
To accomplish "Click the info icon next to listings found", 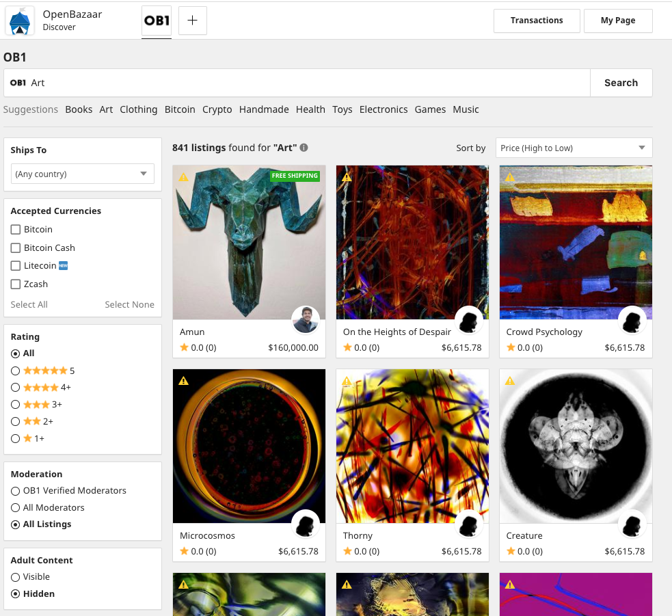I will pos(304,148).
